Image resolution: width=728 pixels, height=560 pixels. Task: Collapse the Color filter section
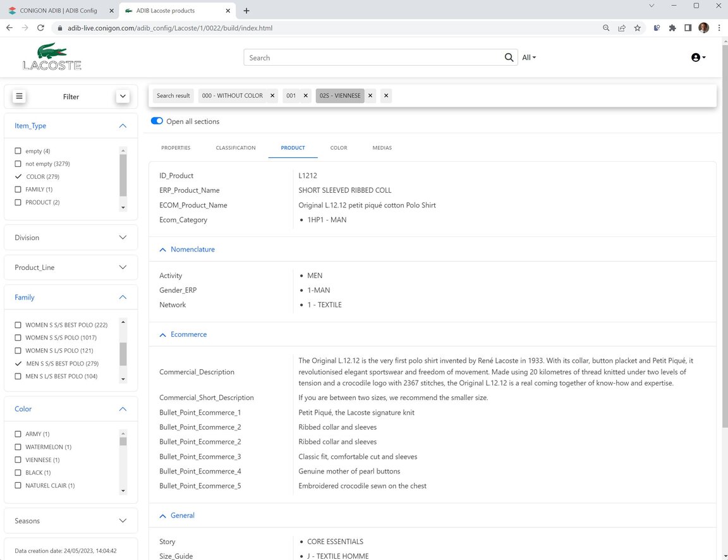[x=123, y=409]
